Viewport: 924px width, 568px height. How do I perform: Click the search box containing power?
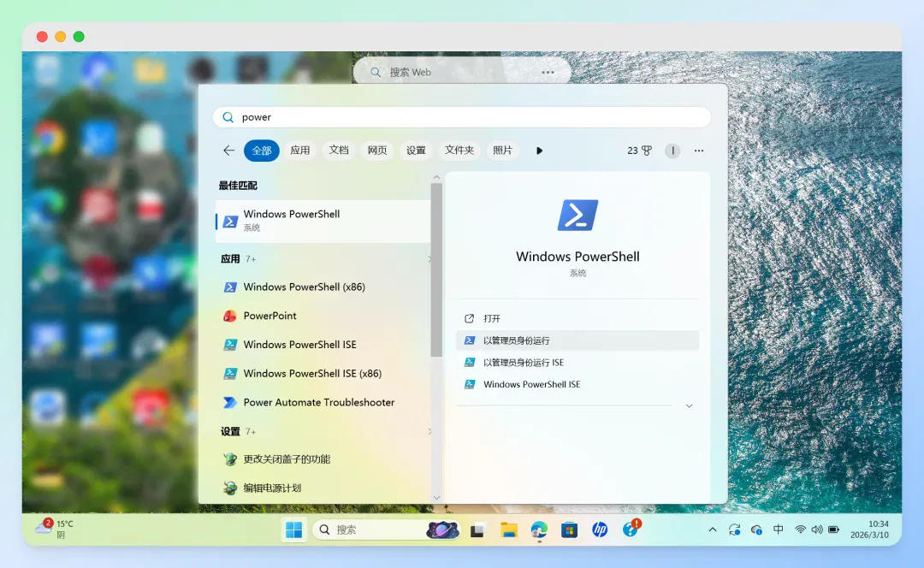pyautogui.click(x=462, y=117)
